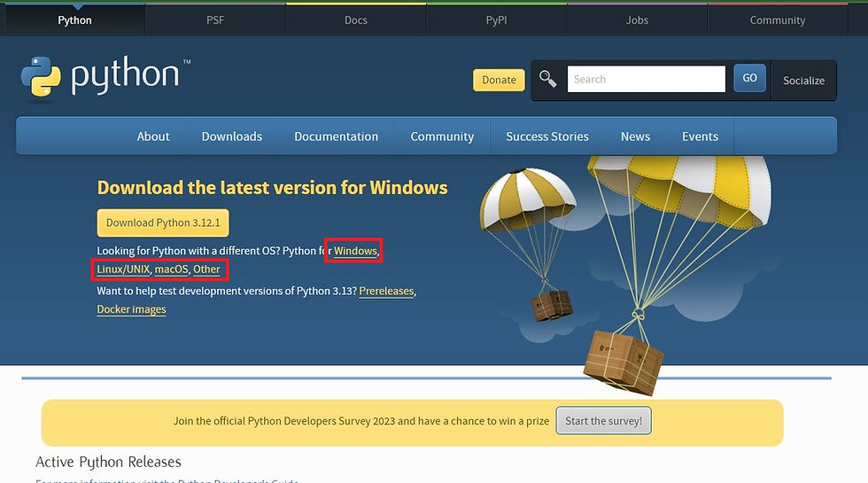Image resolution: width=868 pixels, height=483 pixels.
Task: Open the Community tab in top bar
Action: [778, 19]
